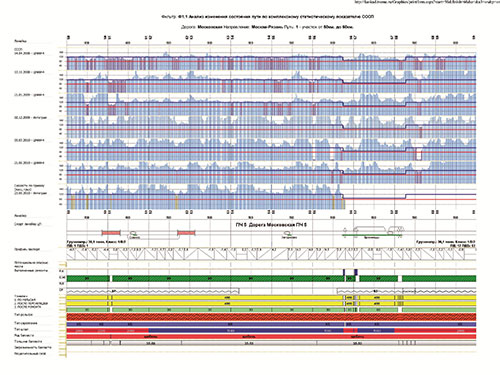Click the chart title text at top
Viewport: 500px width, 375px height.
[267, 16]
